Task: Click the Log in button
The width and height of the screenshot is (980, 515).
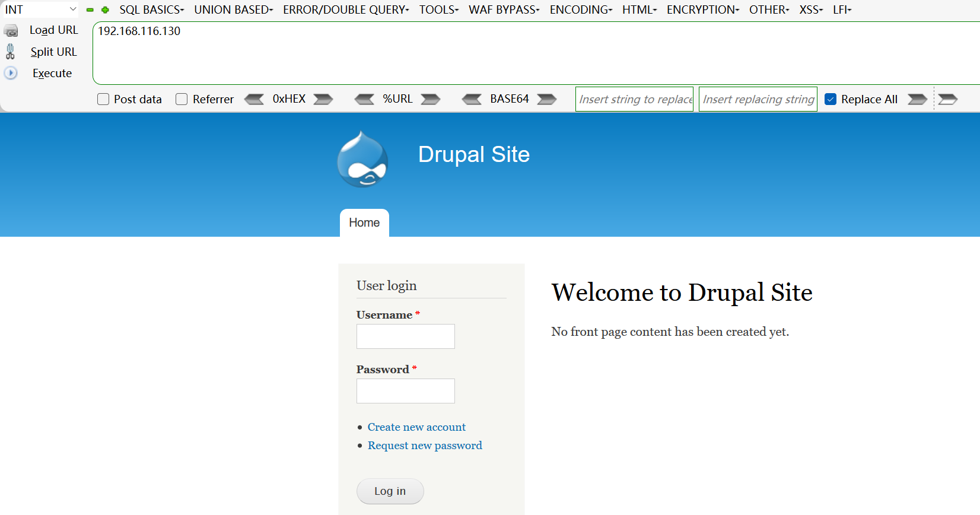Action: coord(390,491)
